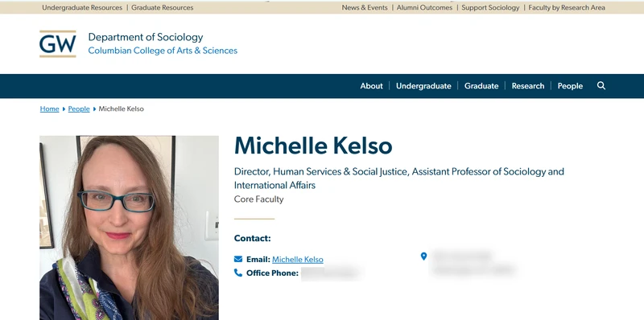Open the Graduate menu
This screenshot has height=320, width=644.
pyautogui.click(x=481, y=86)
